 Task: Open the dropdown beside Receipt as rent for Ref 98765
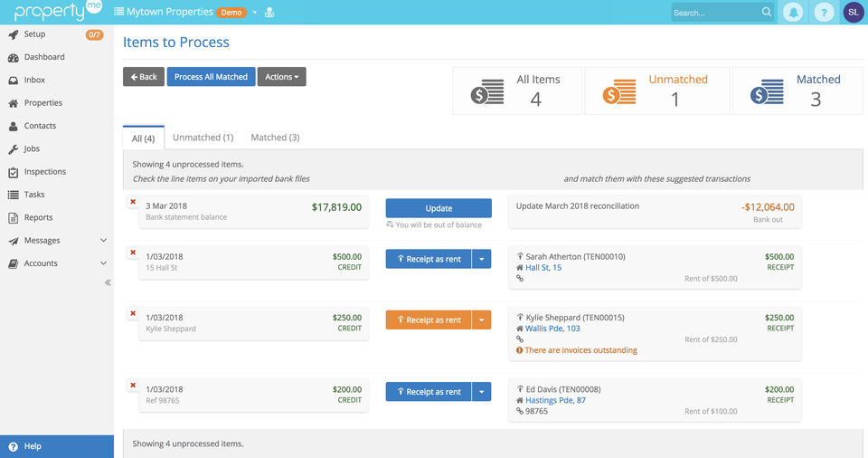(482, 391)
